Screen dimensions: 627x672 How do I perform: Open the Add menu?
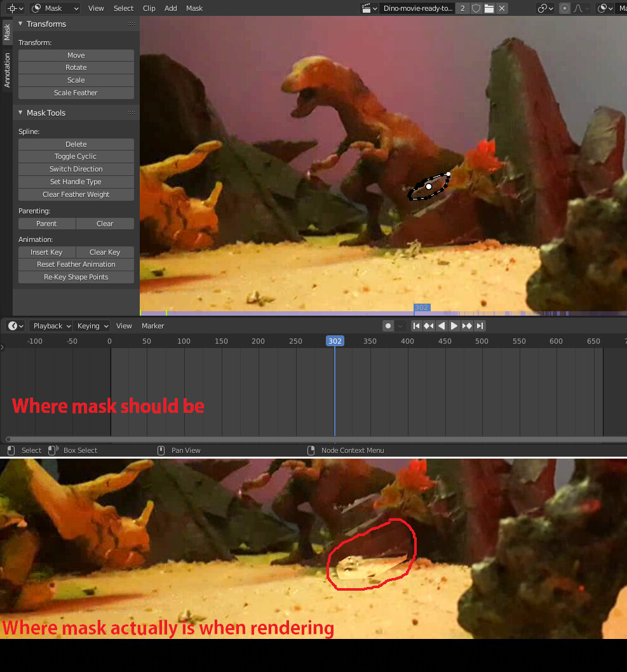point(171,8)
